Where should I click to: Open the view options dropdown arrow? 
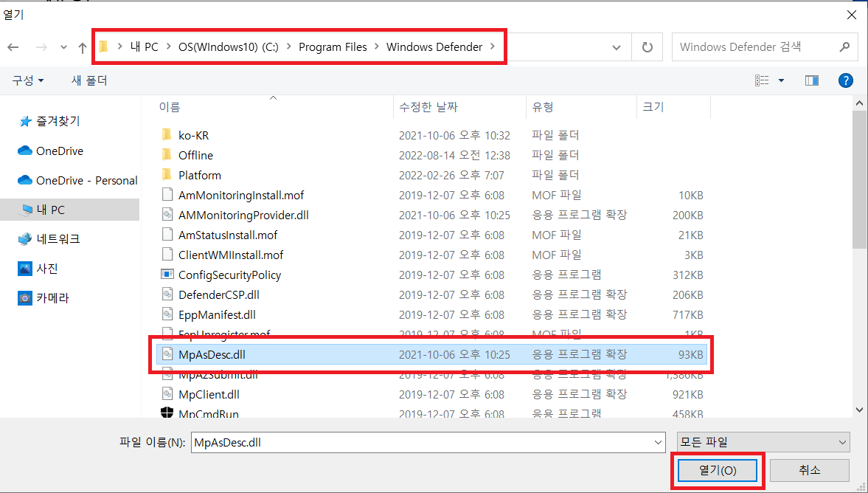(781, 81)
